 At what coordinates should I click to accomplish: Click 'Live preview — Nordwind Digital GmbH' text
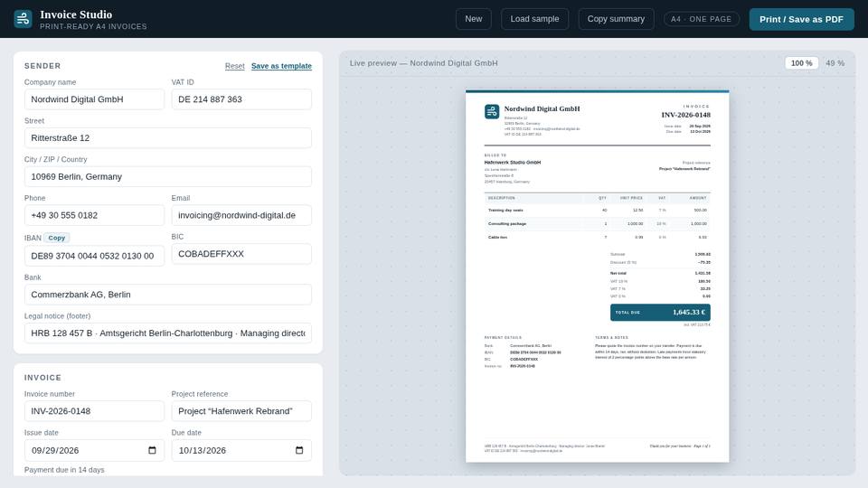click(423, 63)
